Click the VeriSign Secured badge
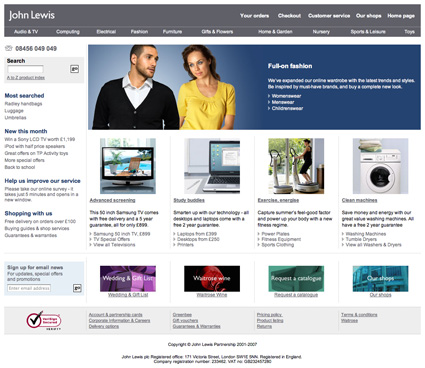The width and height of the screenshot is (425, 368). click(x=44, y=320)
